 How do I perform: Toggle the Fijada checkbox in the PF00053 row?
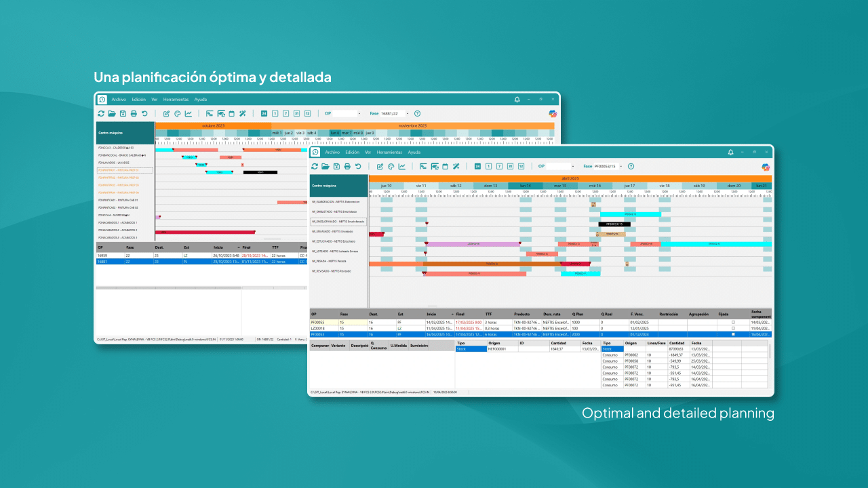click(733, 334)
